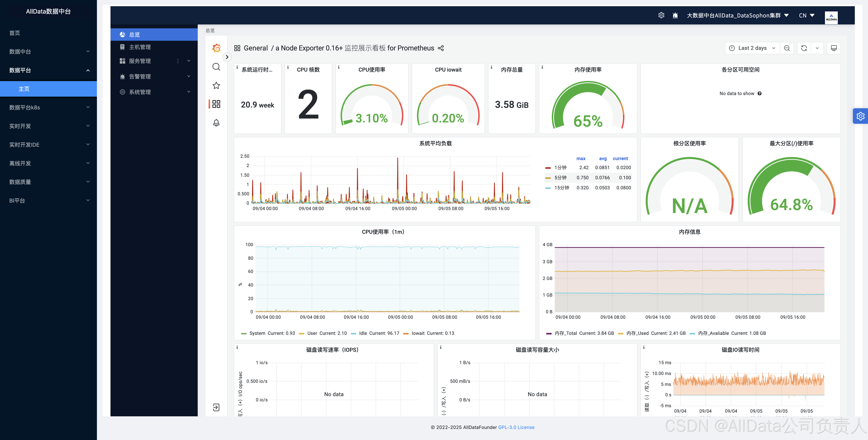The width and height of the screenshot is (868, 440).
Task: Open the Grafana search icon
Action: (216, 67)
